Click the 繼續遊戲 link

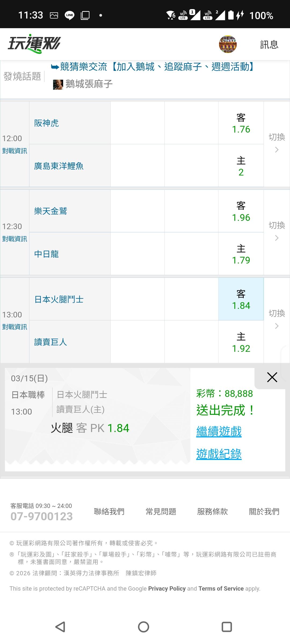(219, 432)
